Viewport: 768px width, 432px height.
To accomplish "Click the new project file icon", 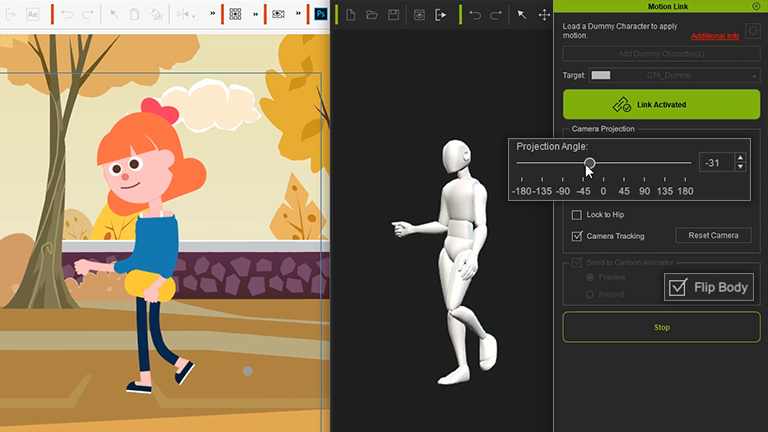I will tap(351, 14).
